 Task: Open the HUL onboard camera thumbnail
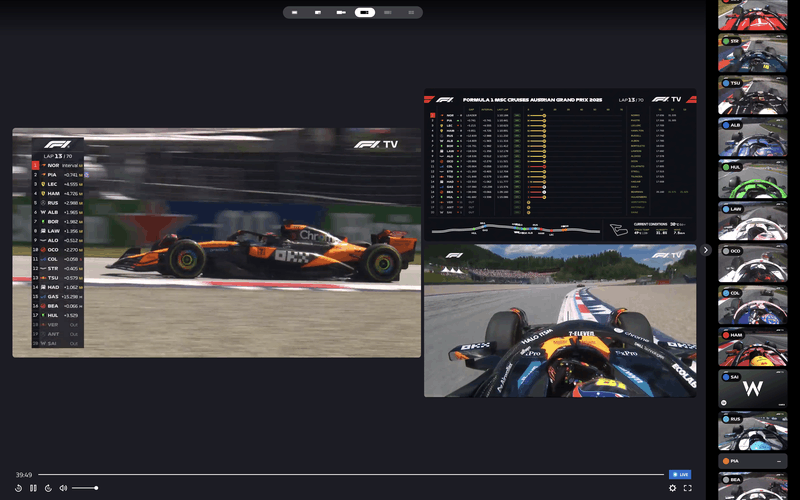pos(753,179)
